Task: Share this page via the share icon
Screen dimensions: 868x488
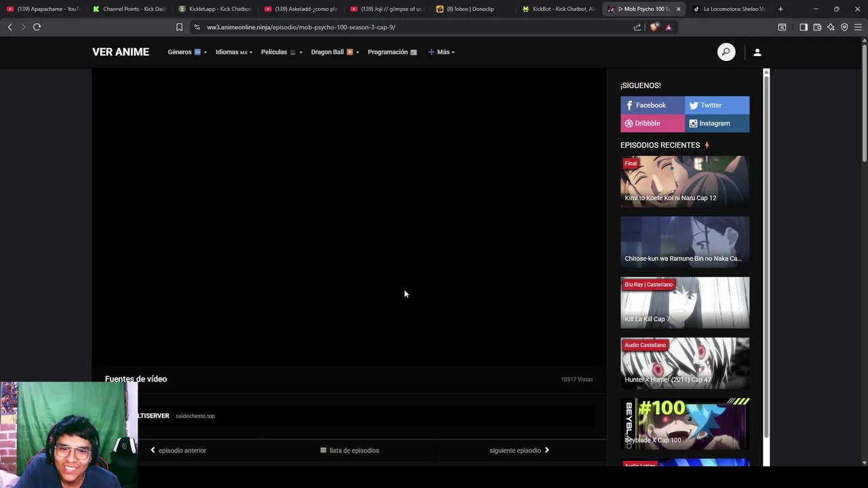Action: (637, 27)
